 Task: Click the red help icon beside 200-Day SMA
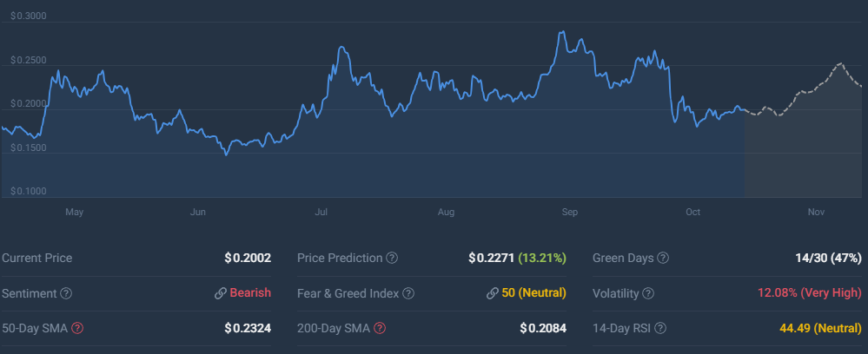pos(380,328)
